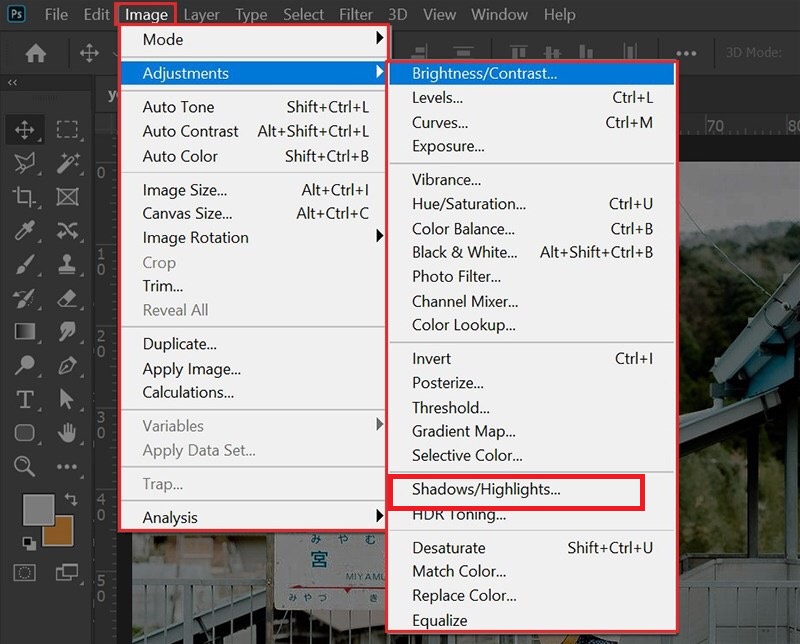Open the Select menu
Viewport: 800px width, 644px height.
[x=303, y=14]
